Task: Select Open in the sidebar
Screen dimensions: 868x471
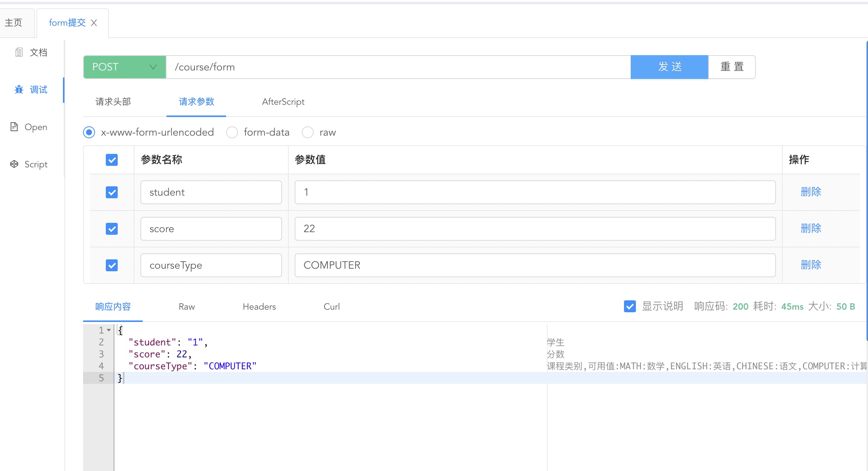Action: [x=36, y=127]
